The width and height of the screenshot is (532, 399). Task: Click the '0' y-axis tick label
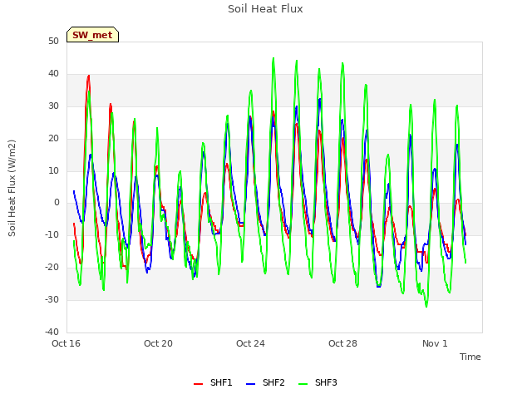click(57, 203)
